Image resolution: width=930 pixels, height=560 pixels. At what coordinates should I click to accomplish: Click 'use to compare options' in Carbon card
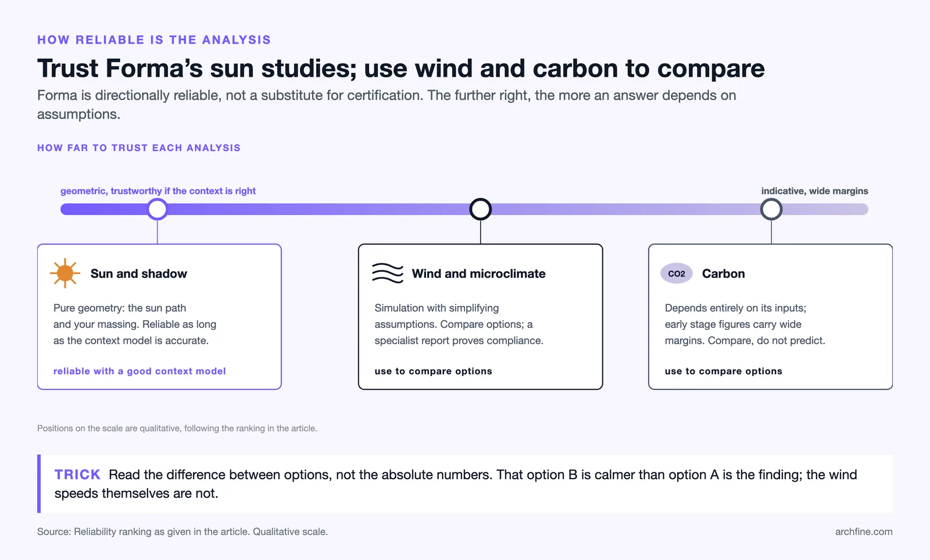coord(724,371)
